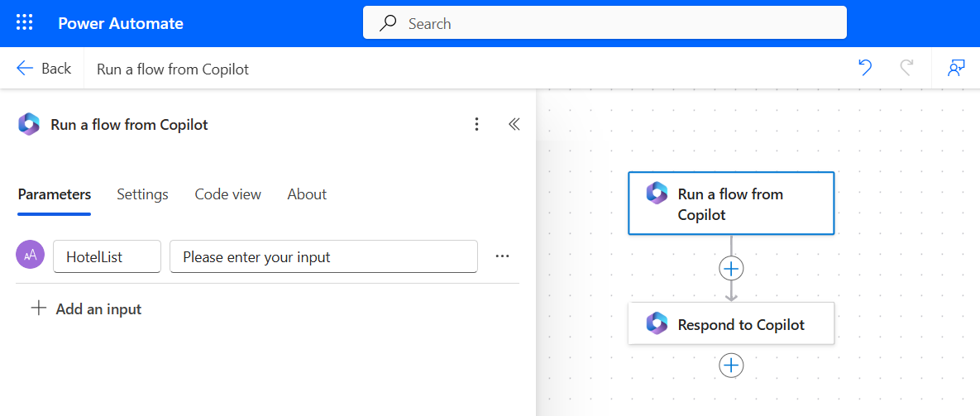Select the About tab
980x416 pixels.
pos(307,194)
